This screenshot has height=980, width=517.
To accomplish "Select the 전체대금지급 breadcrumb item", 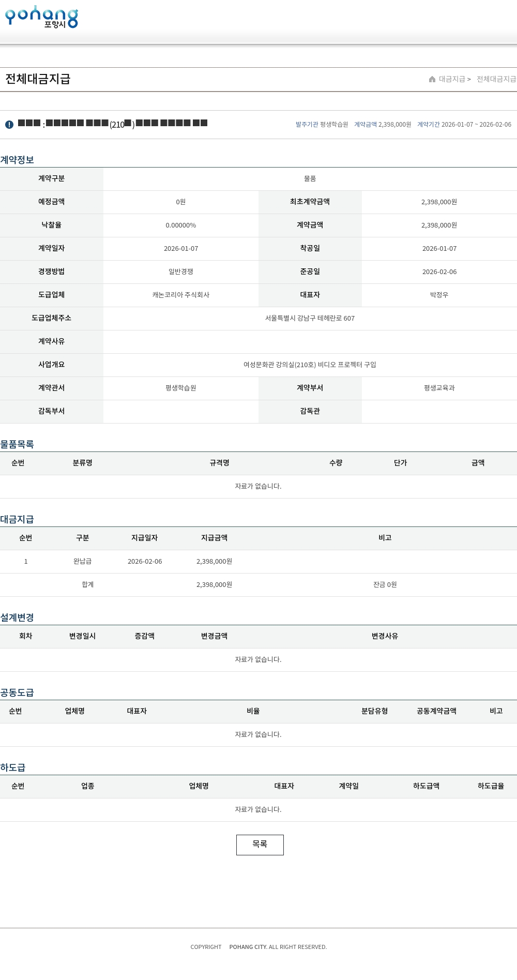I will point(496,79).
